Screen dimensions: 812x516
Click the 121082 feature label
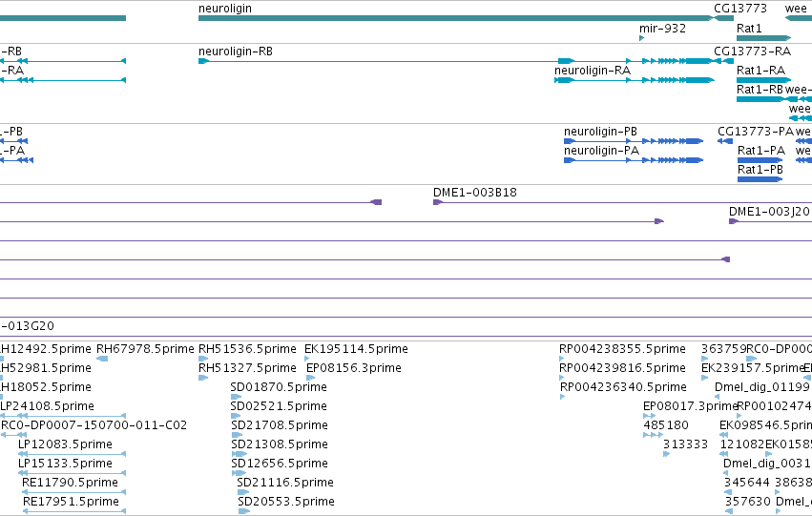pyautogui.click(x=742, y=444)
